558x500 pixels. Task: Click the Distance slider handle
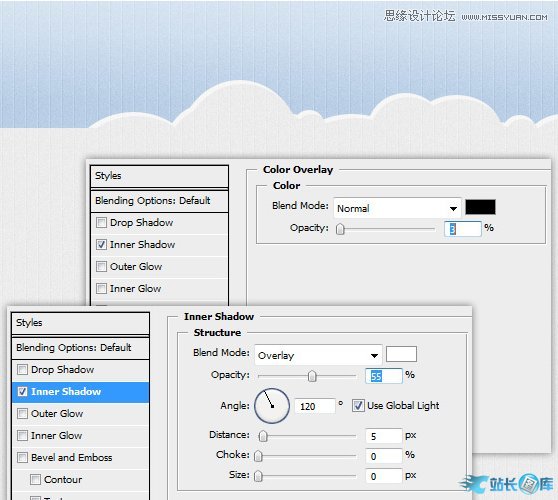263,436
